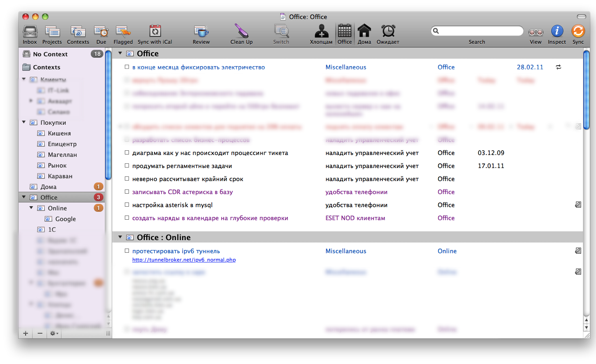This screenshot has height=364, width=596.
Task: Select the Google context in sidebar
Action: click(x=65, y=219)
